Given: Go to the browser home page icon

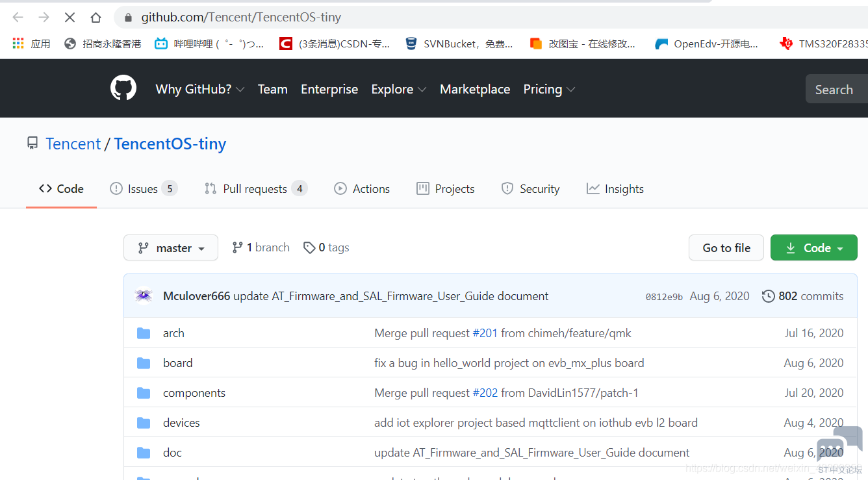Looking at the screenshot, I should click(x=96, y=18).
